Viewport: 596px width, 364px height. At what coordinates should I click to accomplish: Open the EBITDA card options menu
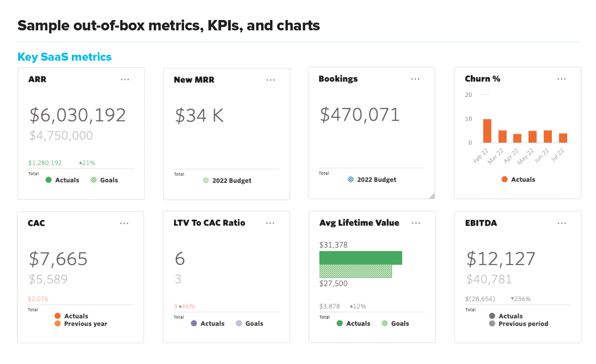(x=562, y=223)
